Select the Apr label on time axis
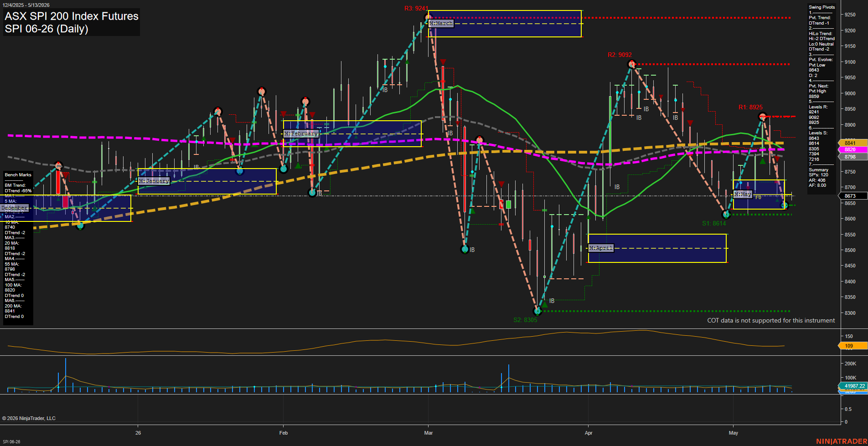The width and height of the screenshot is (868, 446). pos(589,433)
